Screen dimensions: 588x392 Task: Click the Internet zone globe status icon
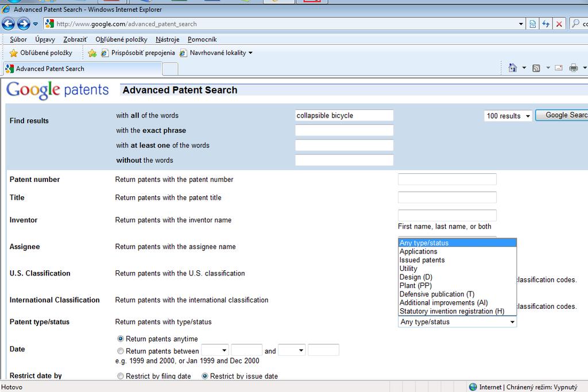click(473, 387)
